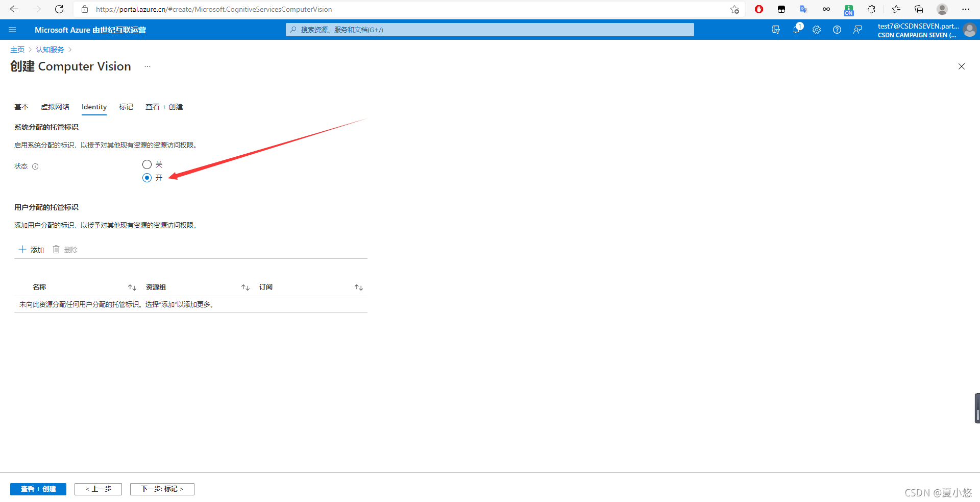
Task: Open the infinity symbol extension icon
Action: point(826,9)
